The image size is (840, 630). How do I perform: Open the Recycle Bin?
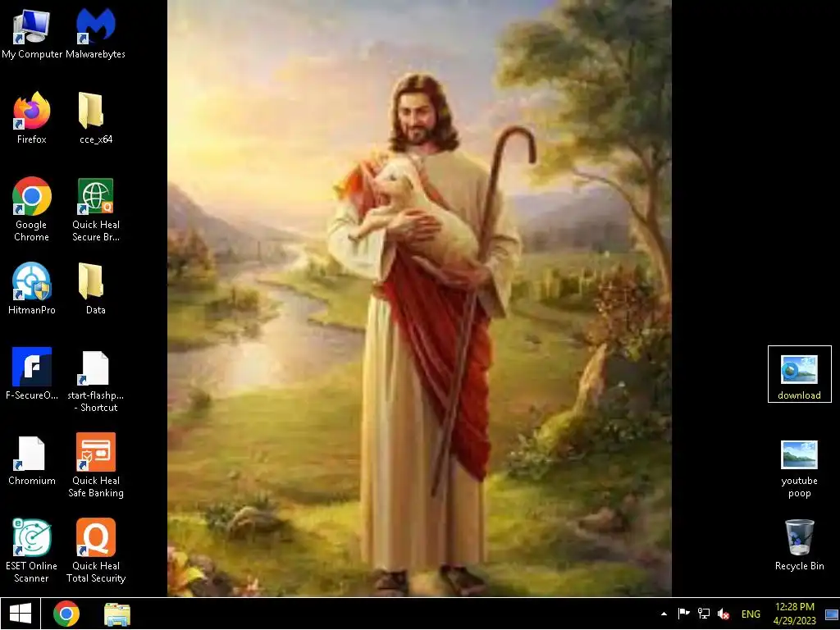[x=799, y=545]
